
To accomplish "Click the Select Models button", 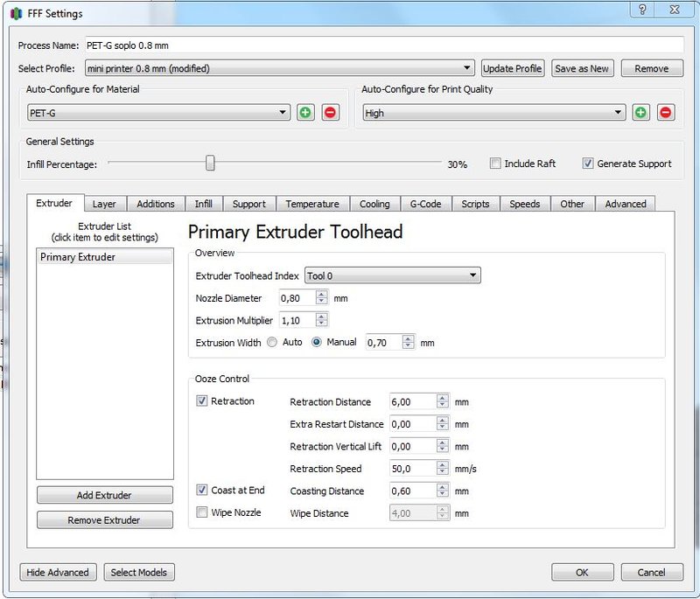I will pos(139,572).
